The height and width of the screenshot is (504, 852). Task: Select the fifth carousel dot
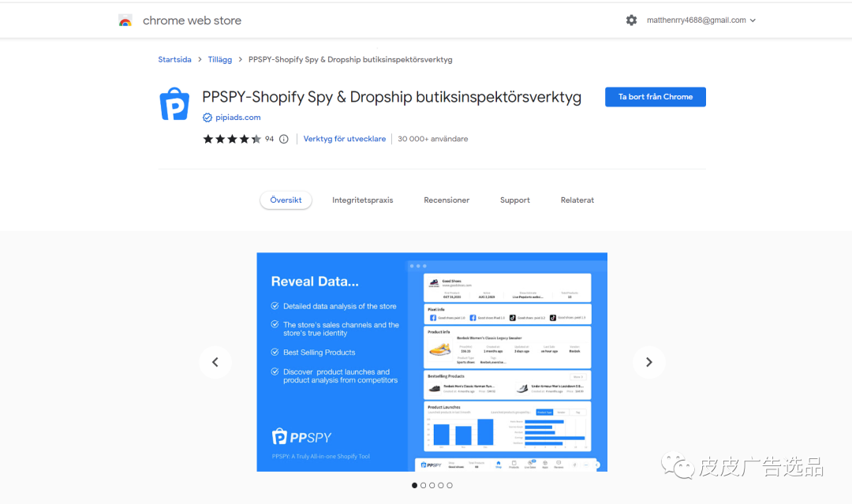tap(450, 486)
